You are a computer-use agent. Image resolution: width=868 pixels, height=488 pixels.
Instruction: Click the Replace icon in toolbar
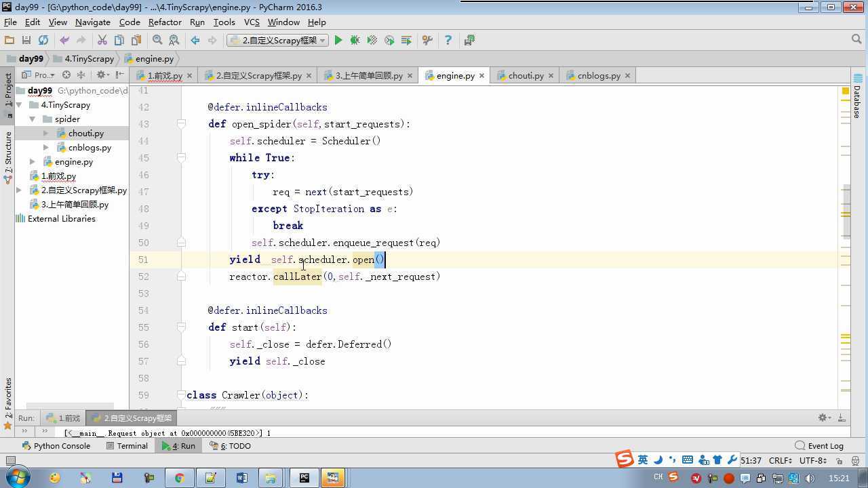point(174,41)
